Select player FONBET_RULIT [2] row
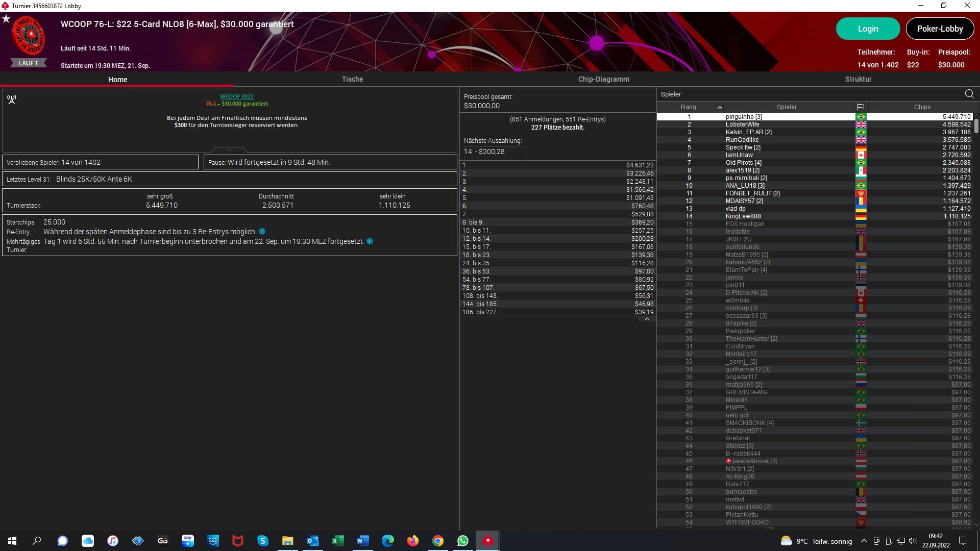 coord(815,193)
